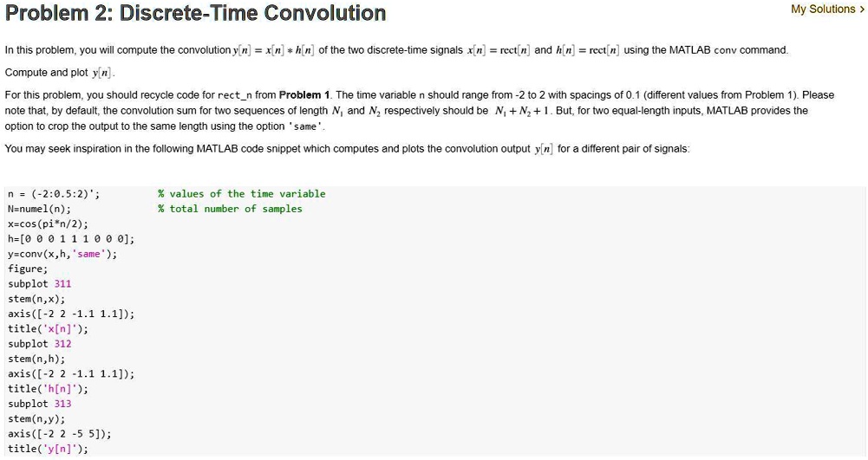Image resolution: width=868 pixels, height=460 pixels.
Task: Click the x=cos(pi*n/2) code line
Action: pyautogui.click(x=49, y=224)
